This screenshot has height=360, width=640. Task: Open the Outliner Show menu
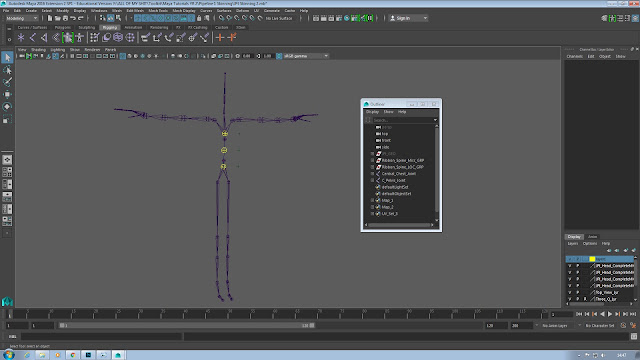pos(388,112)
